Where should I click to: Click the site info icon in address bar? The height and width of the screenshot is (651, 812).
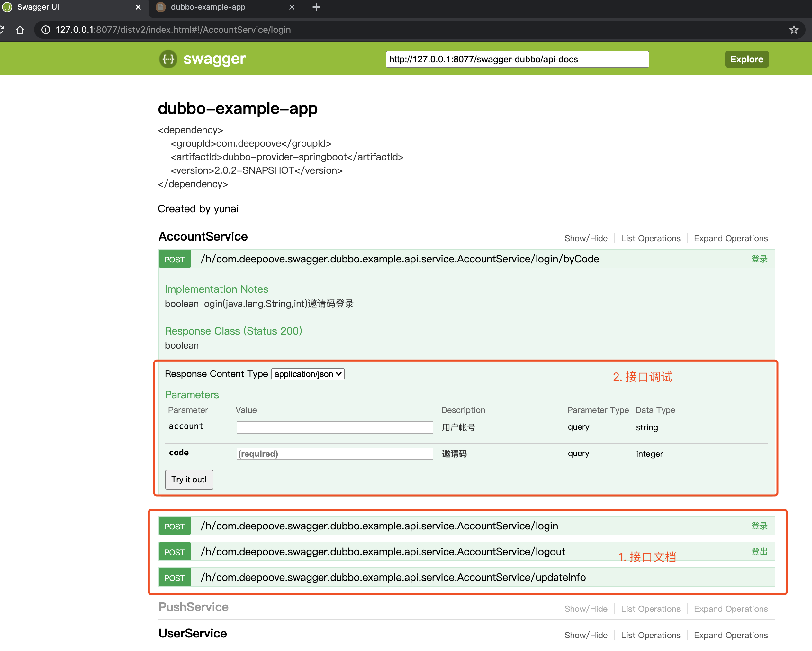pyautogui.click(x=46, y=30)
